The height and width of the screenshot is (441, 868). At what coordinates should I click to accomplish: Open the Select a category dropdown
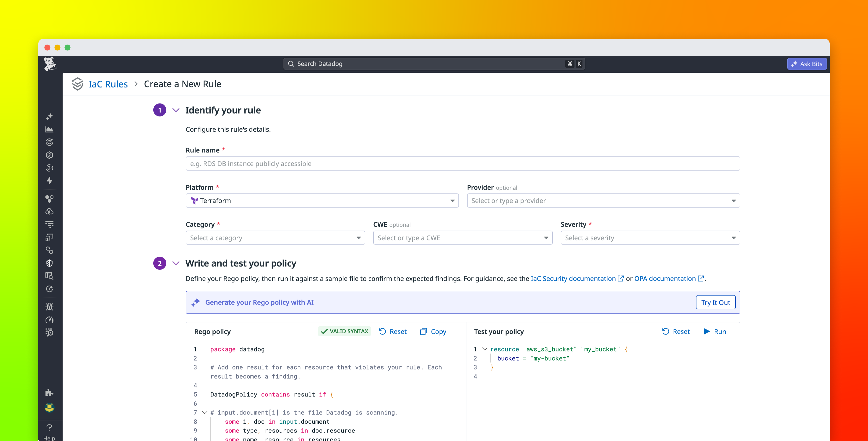tap(275, 238)
